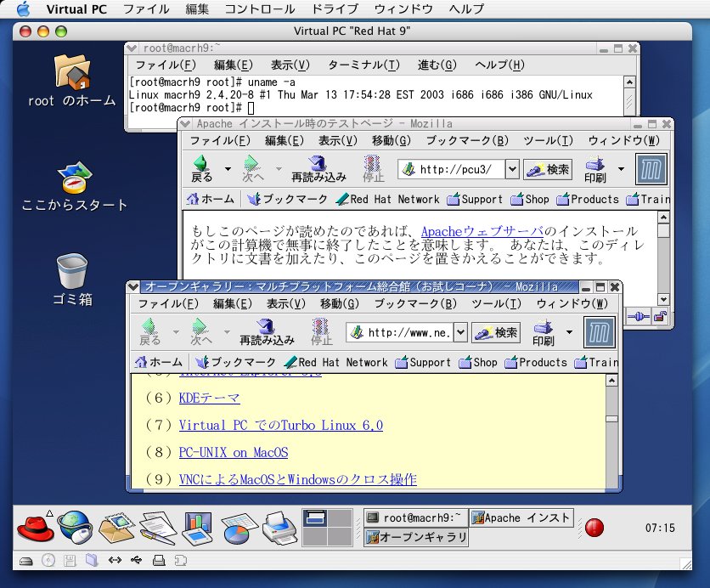This screenshot has width=710, height=588.
Task: Click 再読み込み (Reload) in the Apache window
Action: [x=318, y=169]
